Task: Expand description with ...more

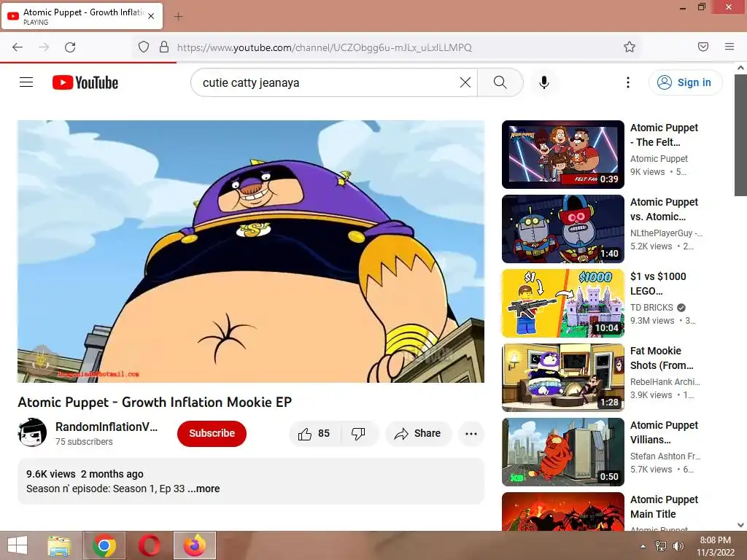Action: tap(204, 489)
